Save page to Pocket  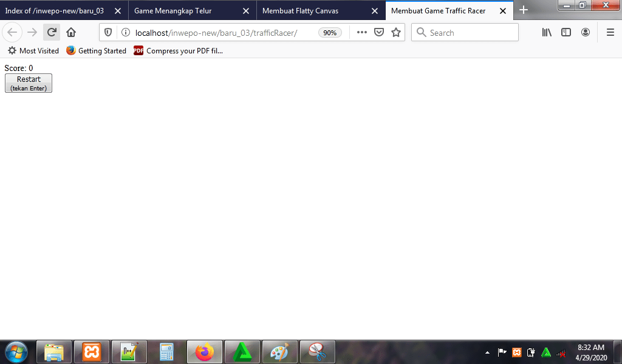tap(379, 33)
